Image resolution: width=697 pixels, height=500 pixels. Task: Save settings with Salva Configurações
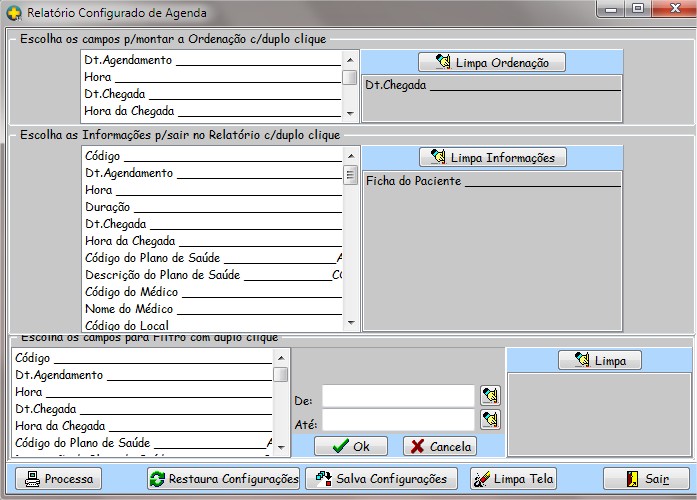[382, 479]
